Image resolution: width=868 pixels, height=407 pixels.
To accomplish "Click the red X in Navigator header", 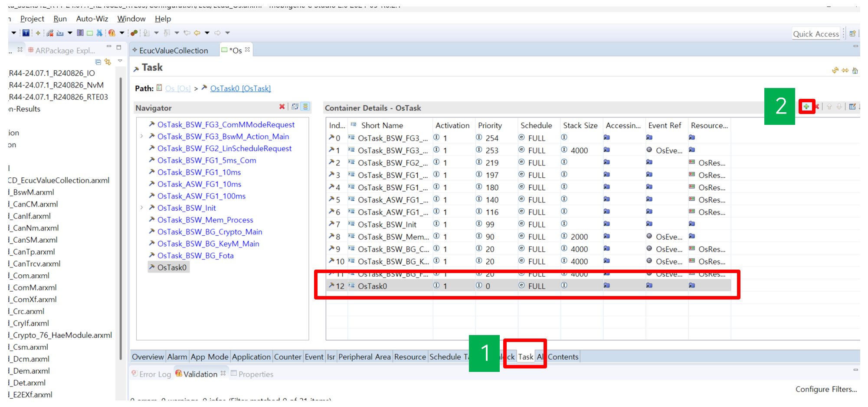I will click(x=282, y=107).
